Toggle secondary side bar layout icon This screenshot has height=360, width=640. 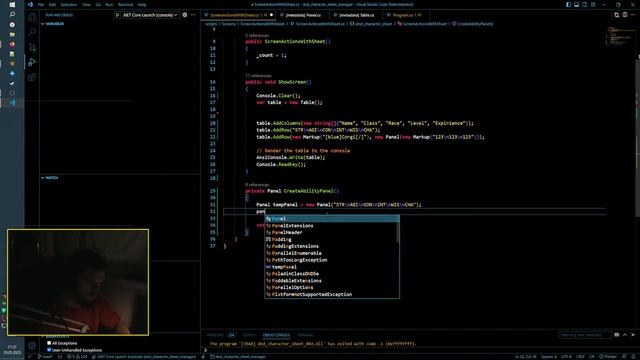coord(584,4)
